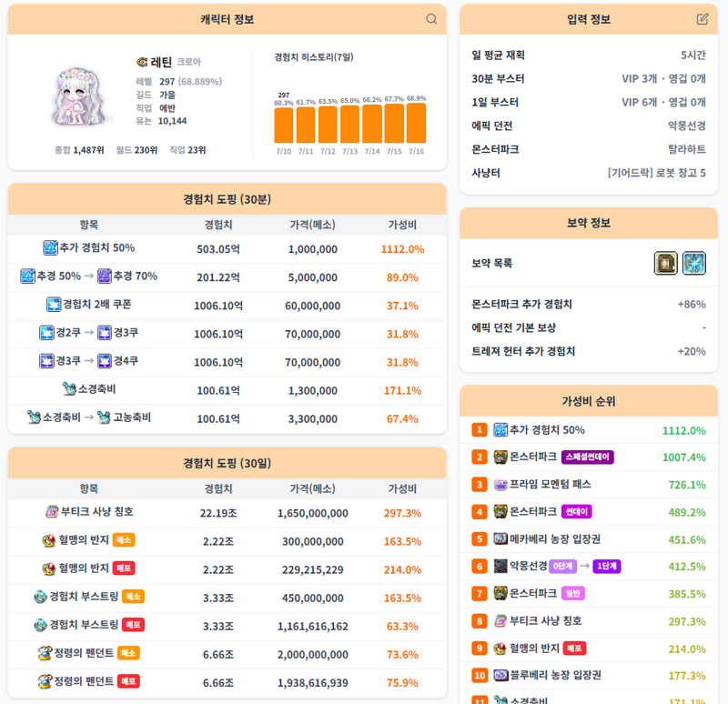This screenshot has width=728, height=704.
Task: Click the 메카베리 농장 입장권 icon
Action: [x=500, y=538]
